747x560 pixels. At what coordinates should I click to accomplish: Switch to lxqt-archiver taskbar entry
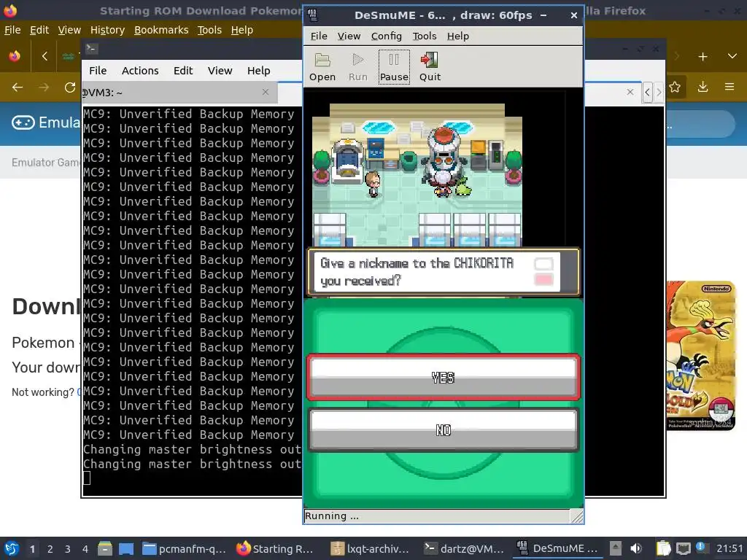point(370,548)
